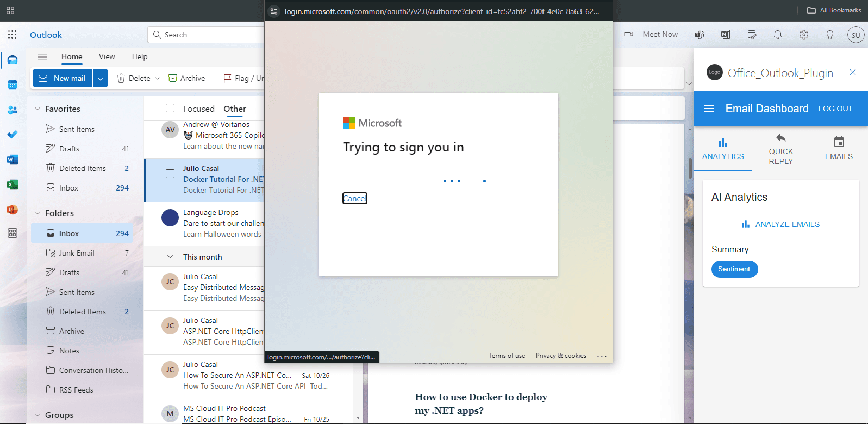Open Favorites Sent Items folder

click(82, 129)
